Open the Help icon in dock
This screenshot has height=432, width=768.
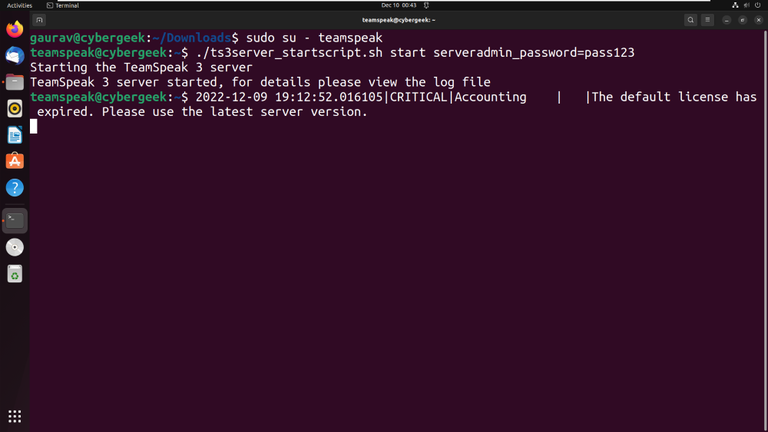coord(14,187)
